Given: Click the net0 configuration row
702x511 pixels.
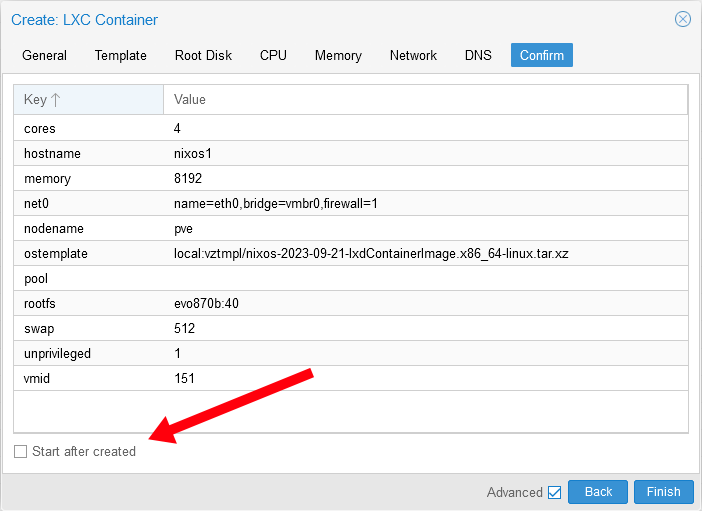Looking at the screenshot, I should [350, 204].
